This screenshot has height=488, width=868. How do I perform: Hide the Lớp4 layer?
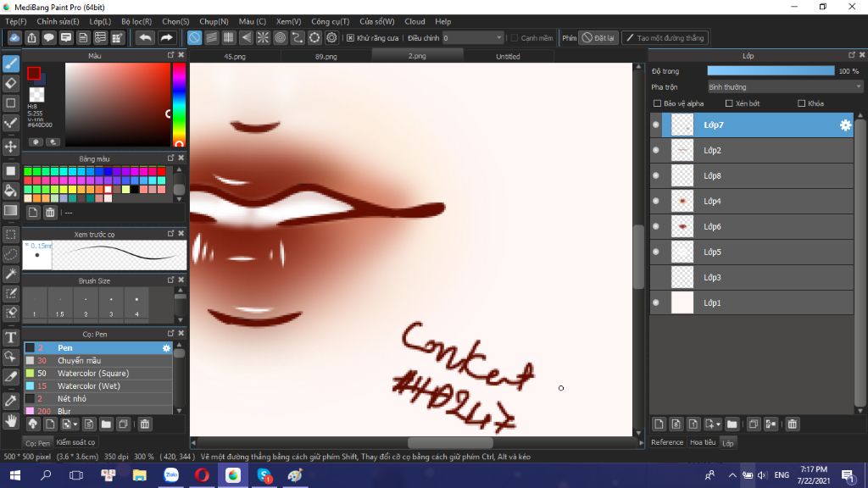point(656,202)
